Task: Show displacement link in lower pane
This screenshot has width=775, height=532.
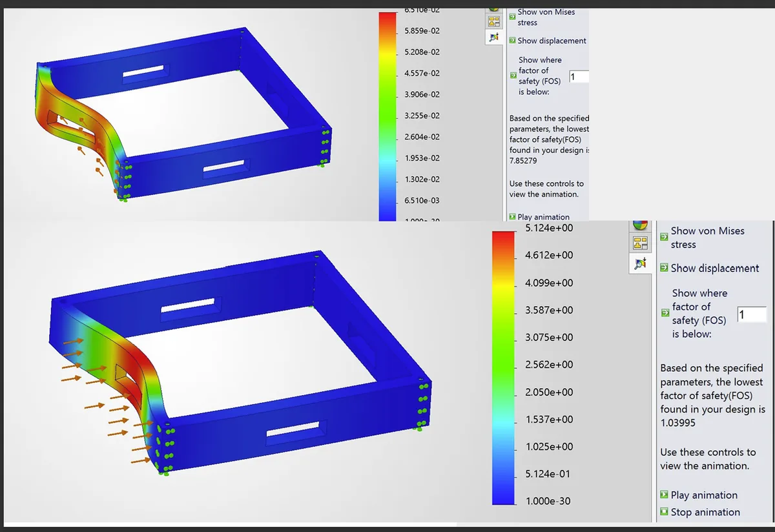Action: click(x=715, y=268)
